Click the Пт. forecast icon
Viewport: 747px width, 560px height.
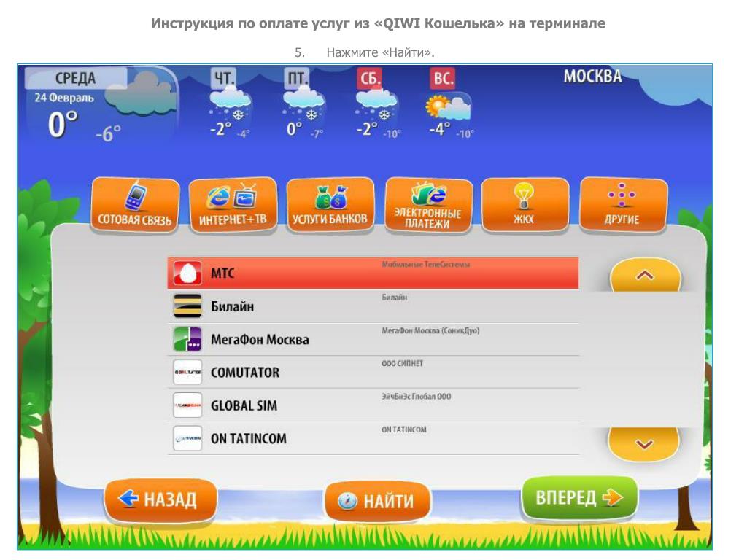point(304,104)
